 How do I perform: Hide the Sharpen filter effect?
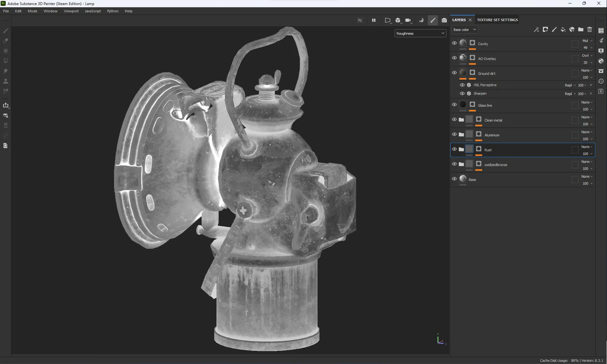click(x=462, y=94)
